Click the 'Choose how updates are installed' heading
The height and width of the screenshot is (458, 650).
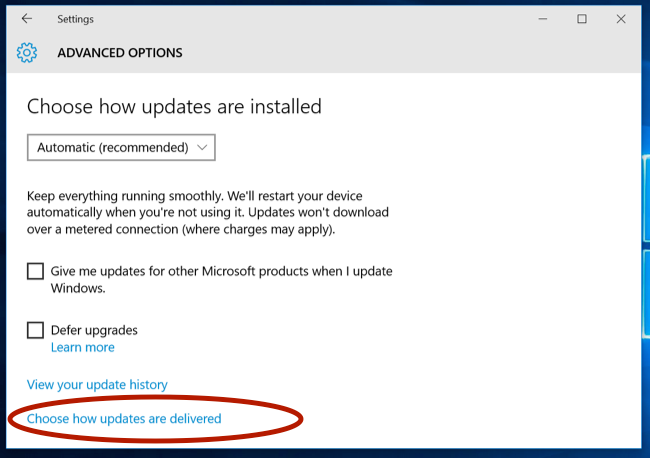point(174,106)
